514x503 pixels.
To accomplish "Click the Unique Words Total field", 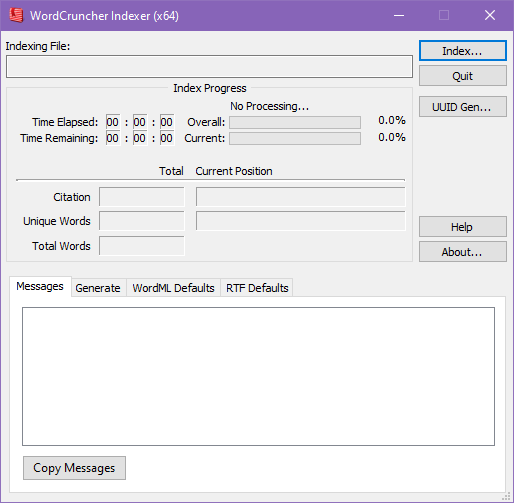I will click(142, 221).
